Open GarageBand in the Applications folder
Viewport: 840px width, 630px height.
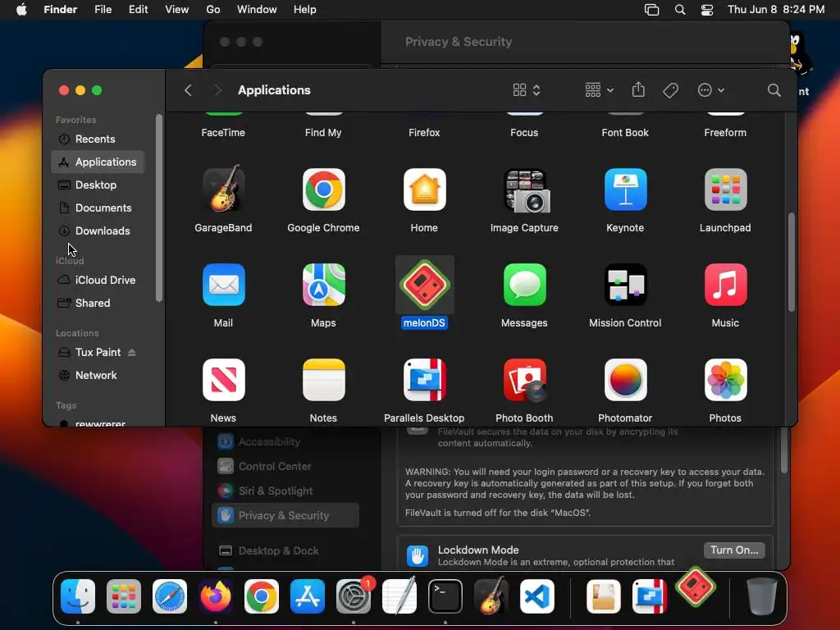pos(223,189)
